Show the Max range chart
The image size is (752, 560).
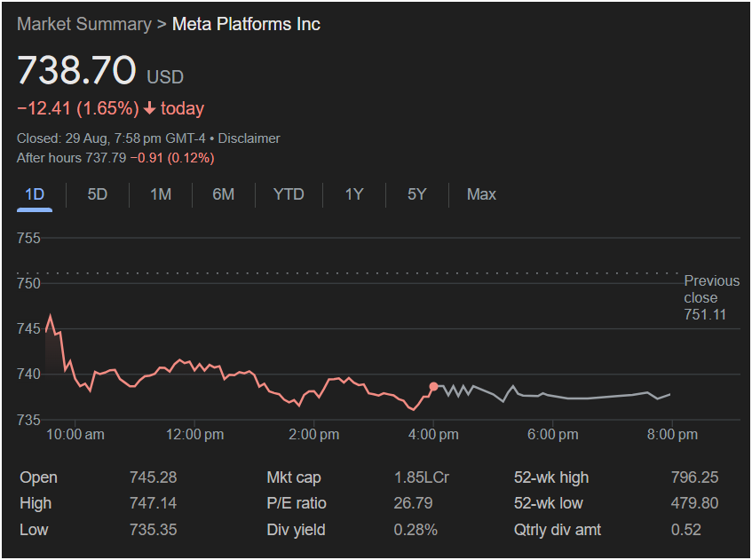[481, 194]
